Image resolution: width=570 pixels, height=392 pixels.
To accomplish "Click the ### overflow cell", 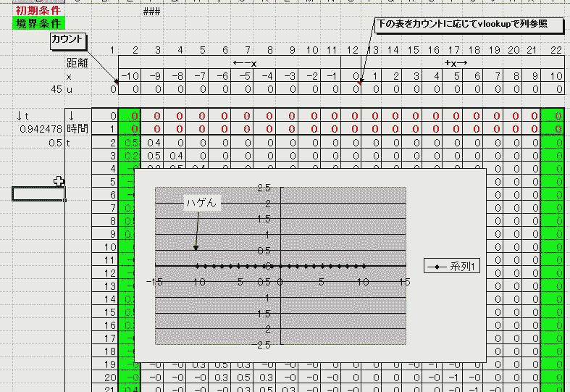I will click(x=152, y=11).
